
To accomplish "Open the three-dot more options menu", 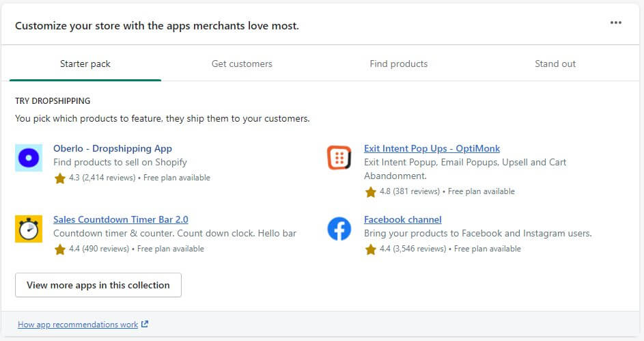I will pos(616,23).
